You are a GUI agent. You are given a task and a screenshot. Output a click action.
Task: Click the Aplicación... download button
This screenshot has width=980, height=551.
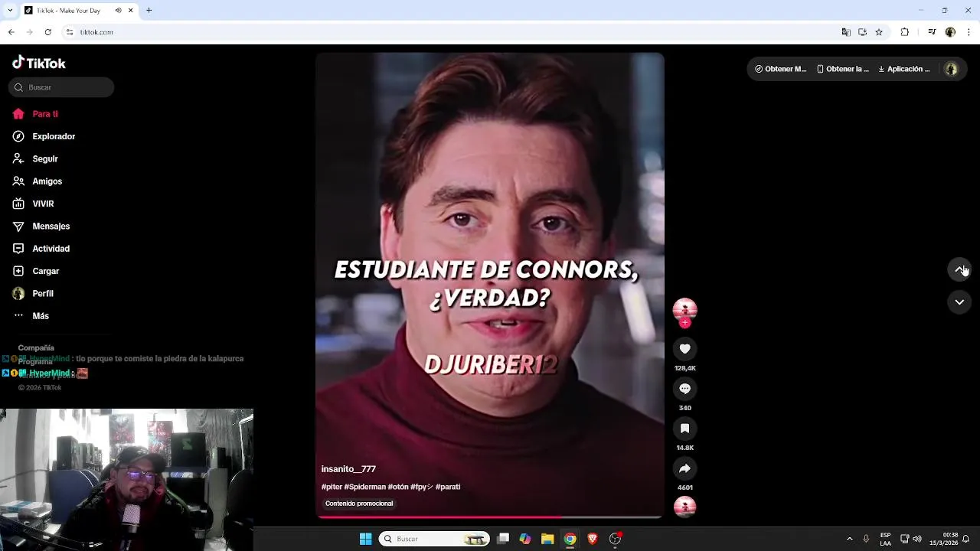pos(904,69)
